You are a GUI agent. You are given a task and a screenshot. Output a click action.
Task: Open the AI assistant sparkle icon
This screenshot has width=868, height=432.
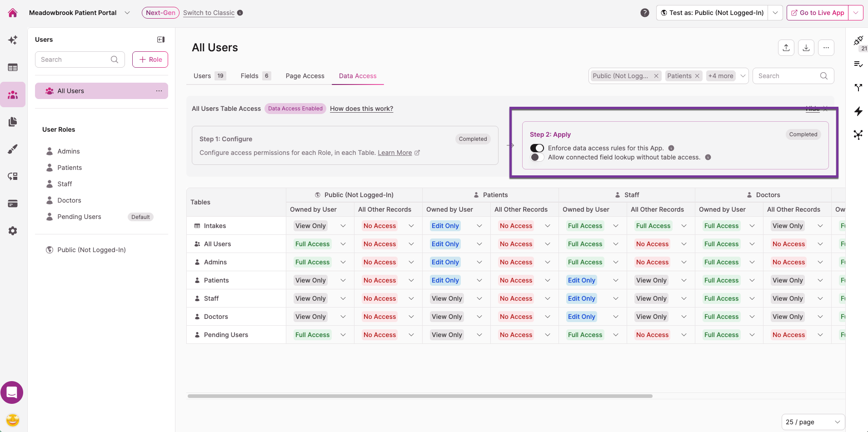point(13,40)
